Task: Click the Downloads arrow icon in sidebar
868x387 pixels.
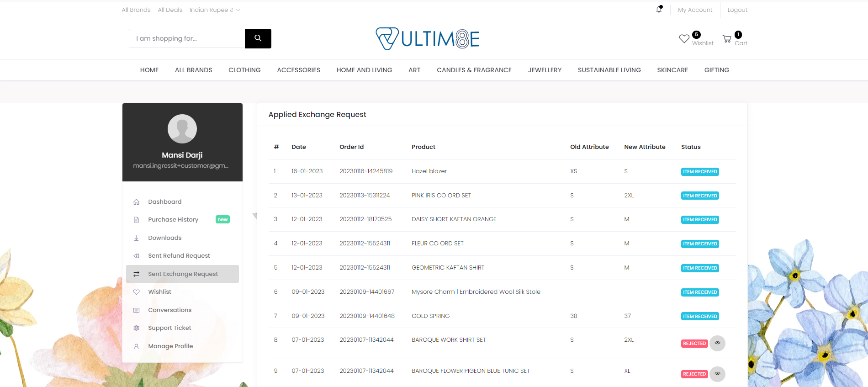Action: (136, 238)
